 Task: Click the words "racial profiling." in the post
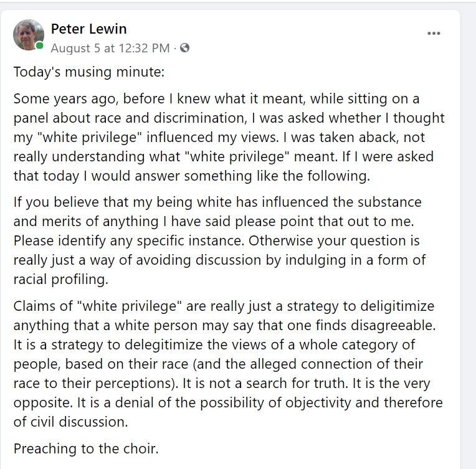tap(60, 280)
